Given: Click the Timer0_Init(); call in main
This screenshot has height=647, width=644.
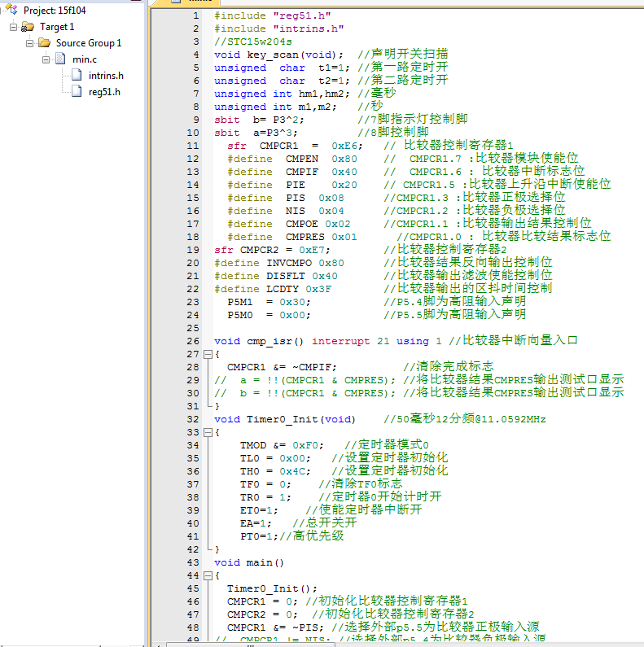Looking at the screenshot, I should tap(272, 588).
